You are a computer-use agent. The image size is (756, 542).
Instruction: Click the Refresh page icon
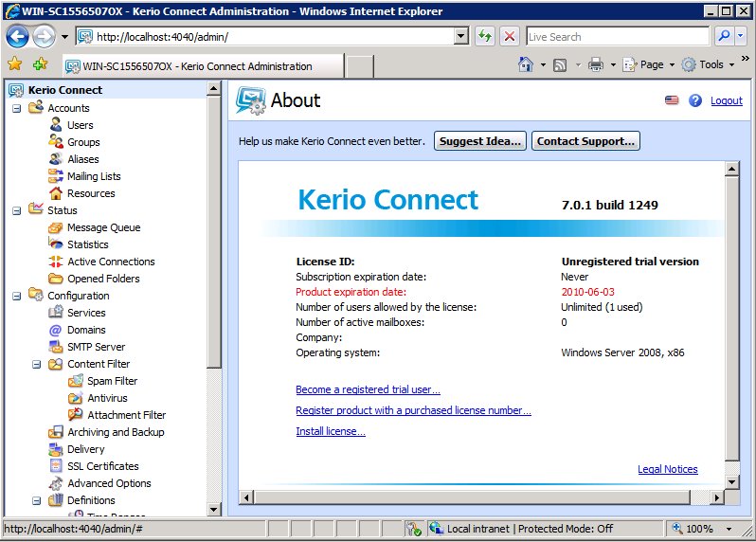click(485, 36)
